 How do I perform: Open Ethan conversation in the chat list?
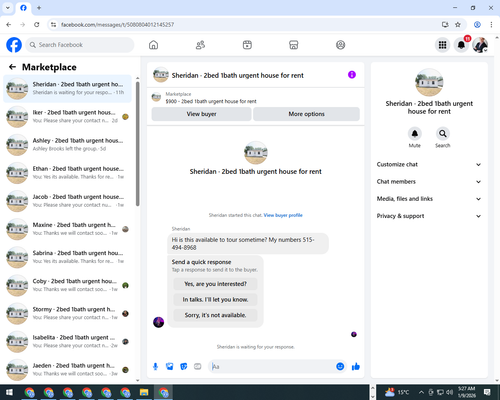pos(67,173)
